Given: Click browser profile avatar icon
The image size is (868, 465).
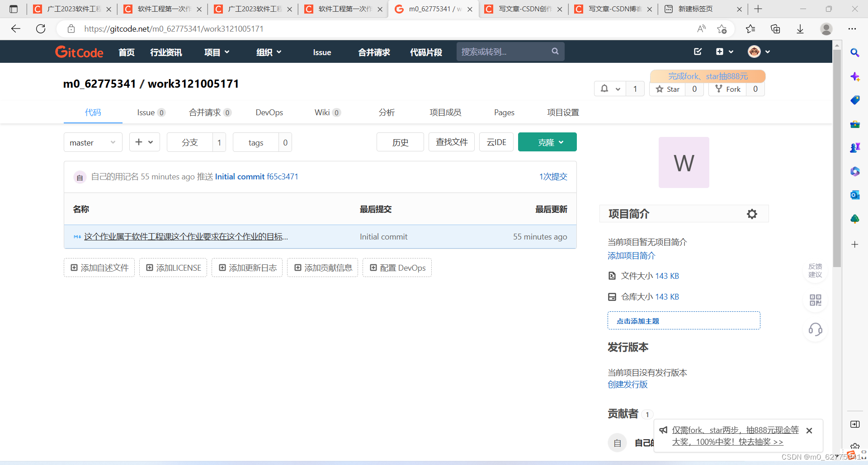Looking at the screenshot, I should 826,29.
